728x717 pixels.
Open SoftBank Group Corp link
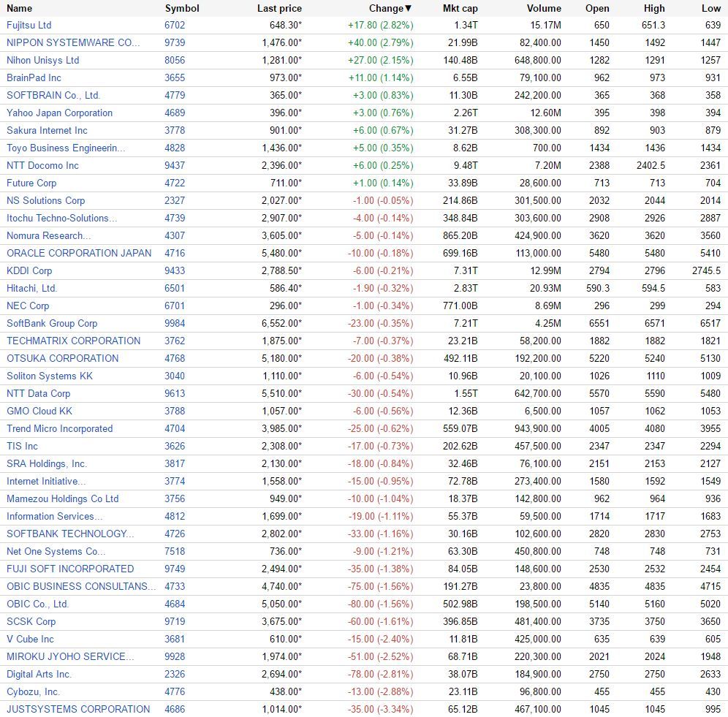click(x=52, y=323)
